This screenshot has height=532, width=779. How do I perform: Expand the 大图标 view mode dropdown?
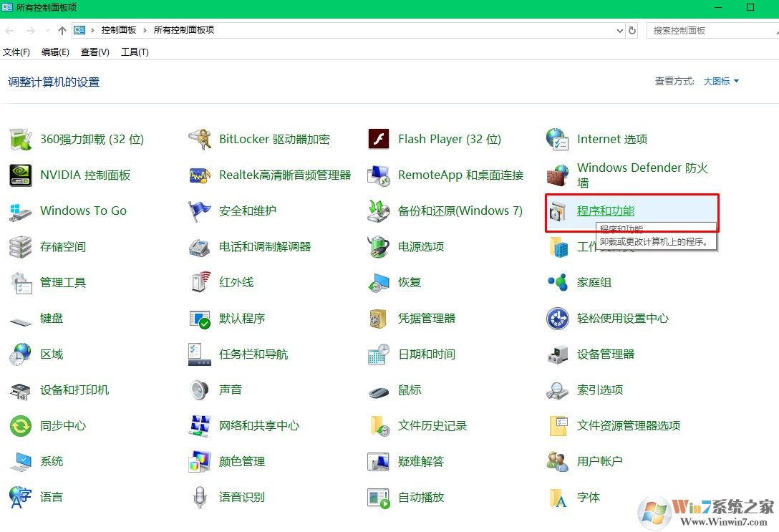click(x=721, y=81)
